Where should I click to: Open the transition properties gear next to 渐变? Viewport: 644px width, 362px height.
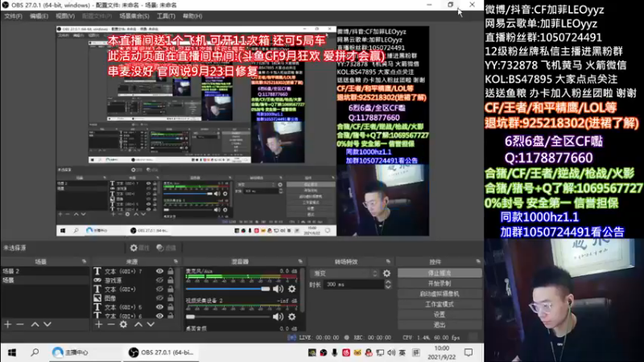[x=387, y=274]
